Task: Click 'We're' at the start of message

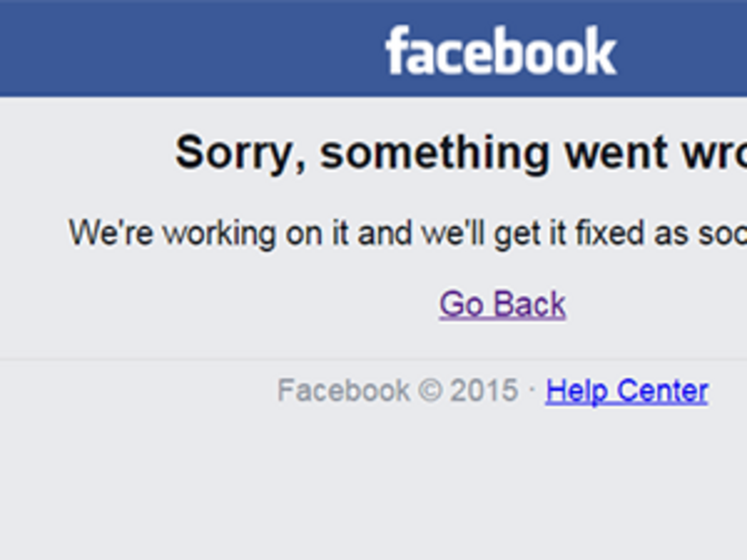Action: (x=111, y=233)
